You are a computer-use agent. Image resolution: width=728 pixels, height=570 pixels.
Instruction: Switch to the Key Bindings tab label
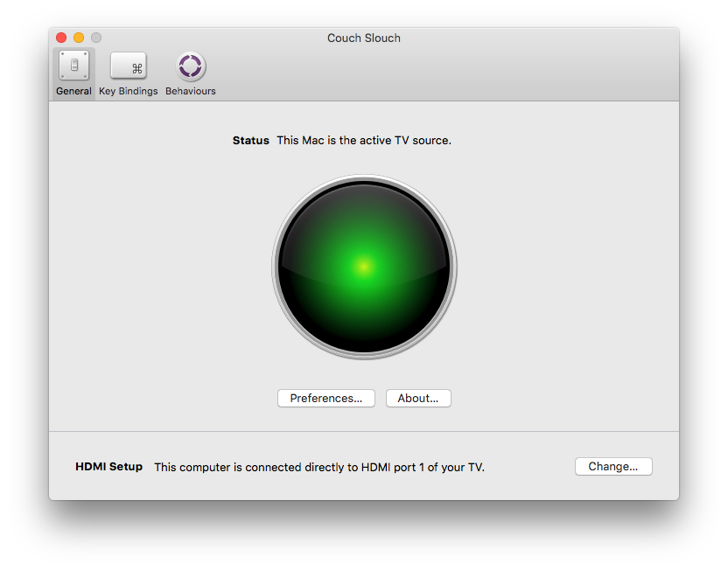(x=128, y=91)
